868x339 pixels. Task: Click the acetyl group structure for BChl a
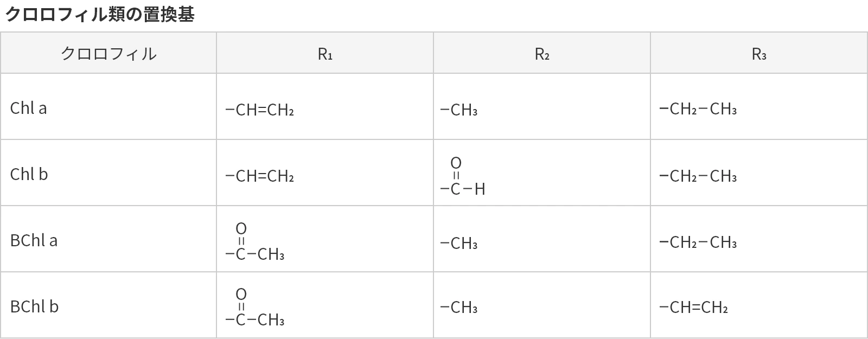tap(254, 242)
